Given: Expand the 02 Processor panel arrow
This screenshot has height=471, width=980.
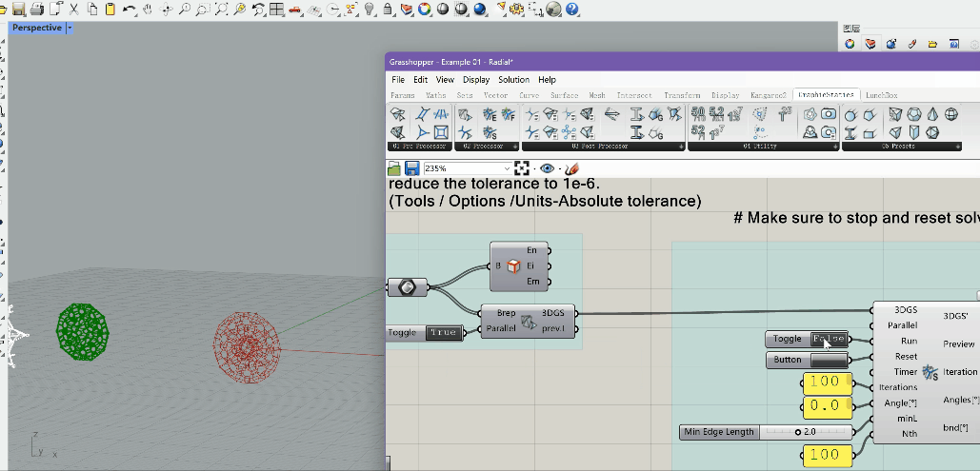Looking at the screenshot, I should coord(515,147).
